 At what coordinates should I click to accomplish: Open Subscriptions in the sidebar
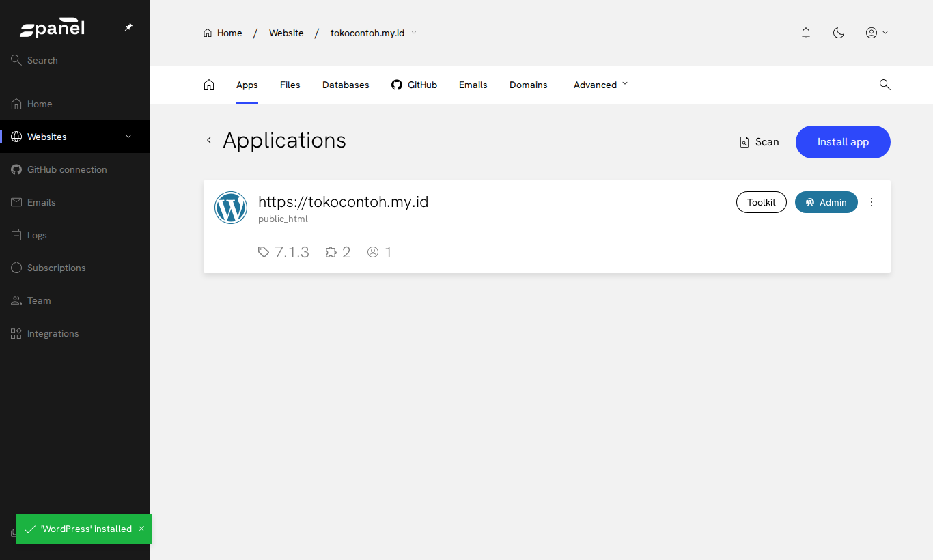coord(75,268)
